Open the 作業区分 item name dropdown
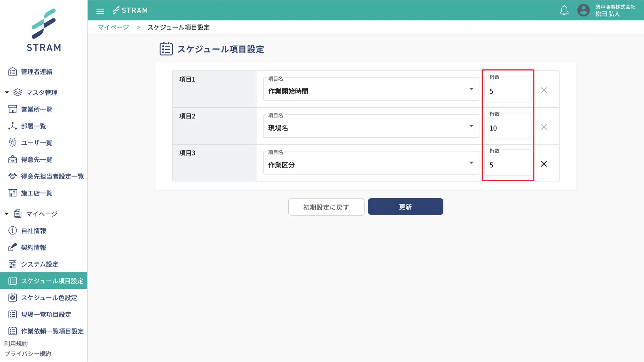 coord(371,164)
